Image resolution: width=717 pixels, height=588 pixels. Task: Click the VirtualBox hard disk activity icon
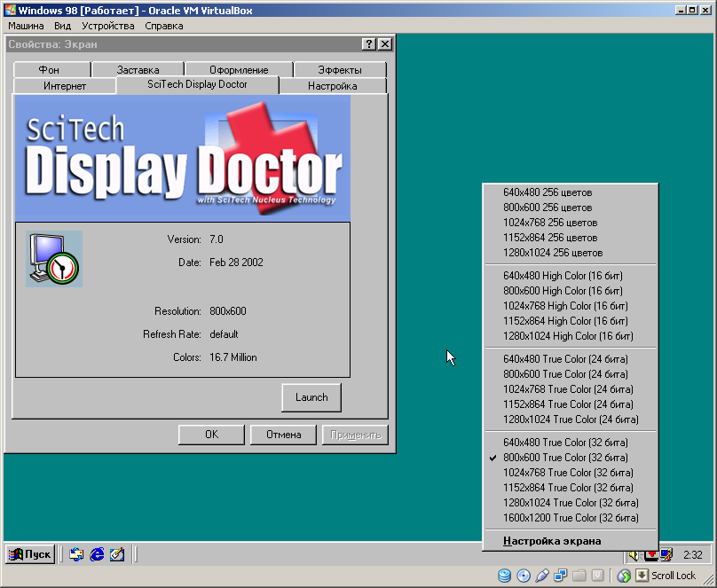pyautogui.click(x=504, y=576)
